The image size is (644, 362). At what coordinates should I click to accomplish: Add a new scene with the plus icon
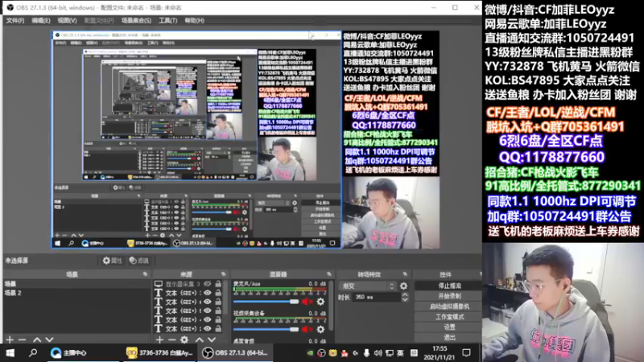point(10,339)
